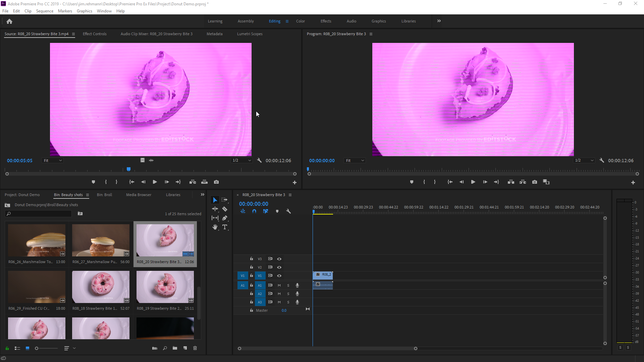Open timeline display settings wrench
This screenshot has height=362, width=644.
tap(288, 212)
